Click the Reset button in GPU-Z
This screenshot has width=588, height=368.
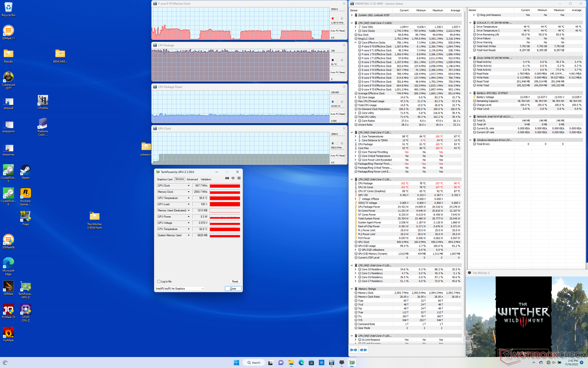point(235,282)
